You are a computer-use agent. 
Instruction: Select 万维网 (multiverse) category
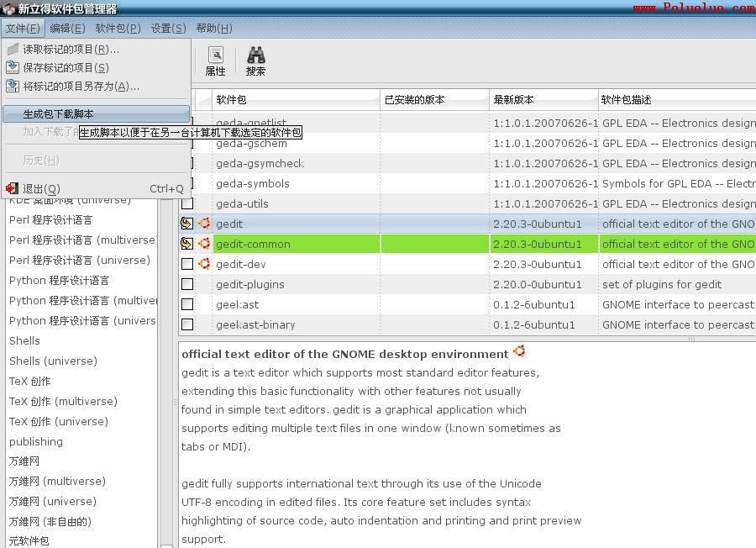tap(57, 482)
